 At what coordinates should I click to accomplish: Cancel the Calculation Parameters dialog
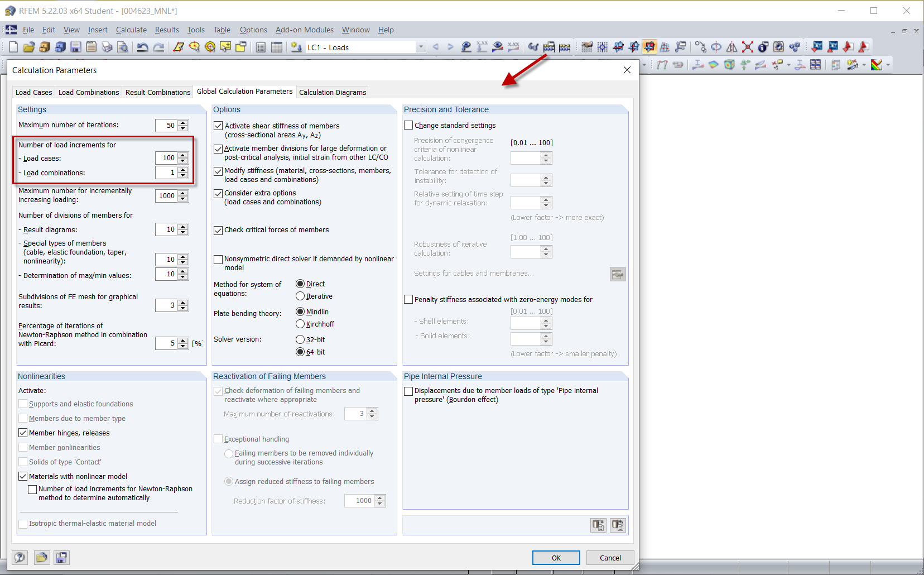(x=610, y=557)
